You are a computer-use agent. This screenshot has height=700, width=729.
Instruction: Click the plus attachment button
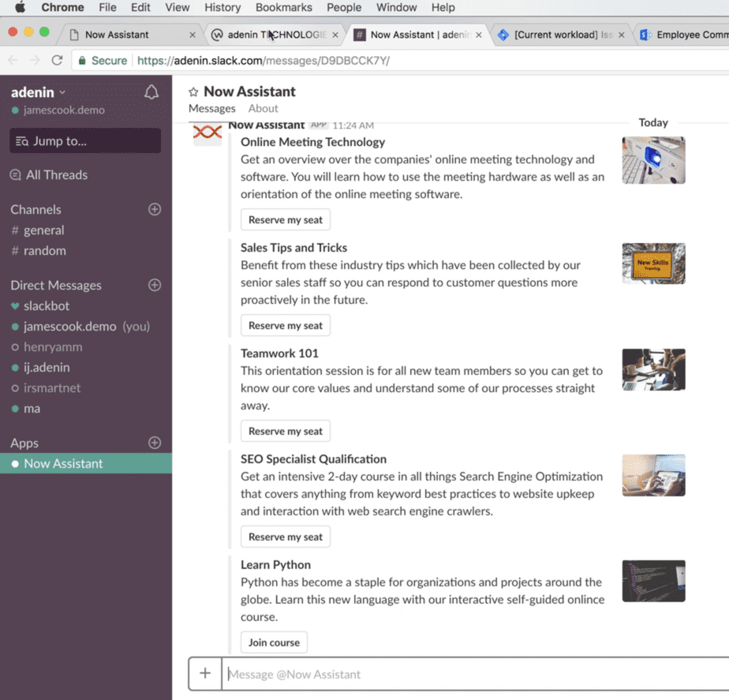[205, 673]
